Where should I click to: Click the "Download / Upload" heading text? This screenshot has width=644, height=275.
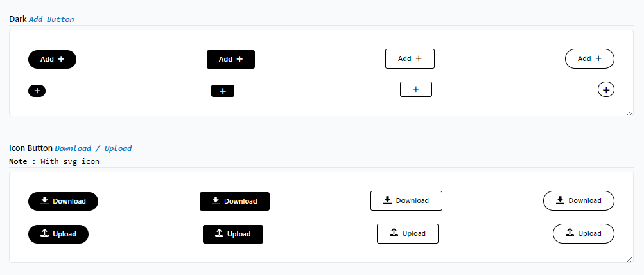click(x=93, y=148)
